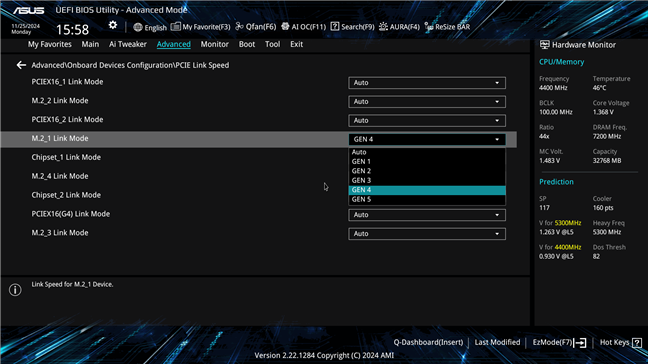Click the Last Modified button

pos(497,343)
